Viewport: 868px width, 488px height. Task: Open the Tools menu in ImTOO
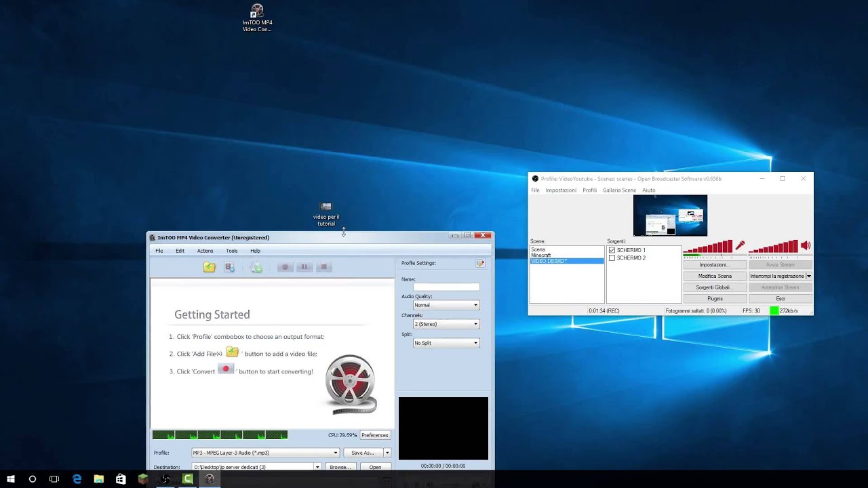[x=232, y=251]
